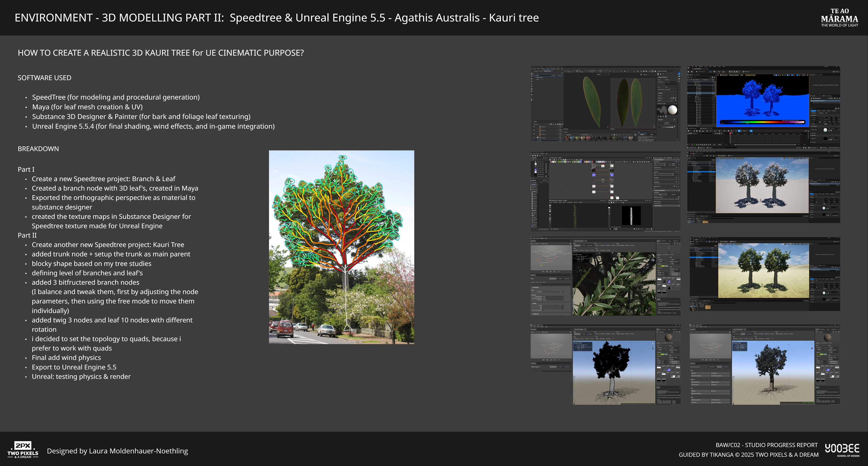Viewport: 868px width, 466px height.
Task: Open the SpeedTree black silhouette tree screenshot
Action: (606, 364)
